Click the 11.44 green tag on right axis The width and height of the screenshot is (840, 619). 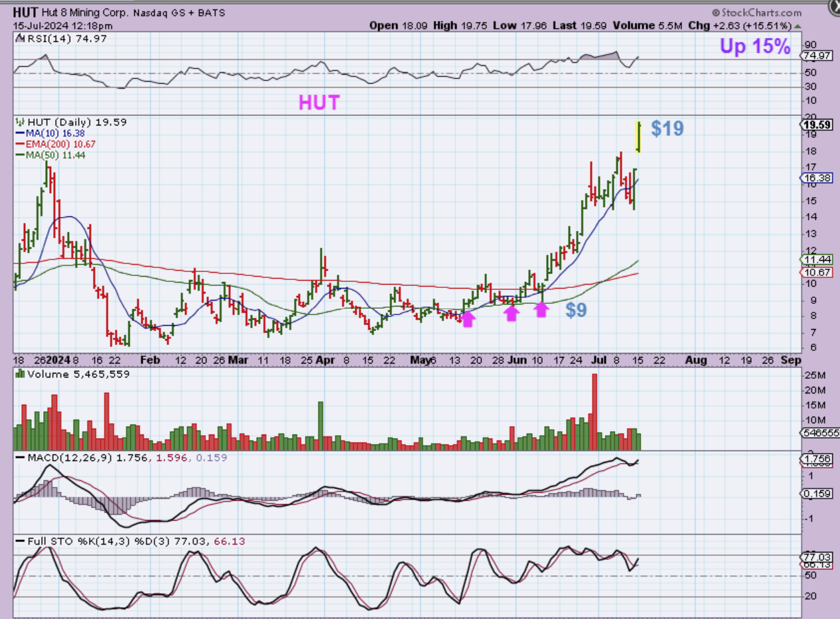pos(817,259)
